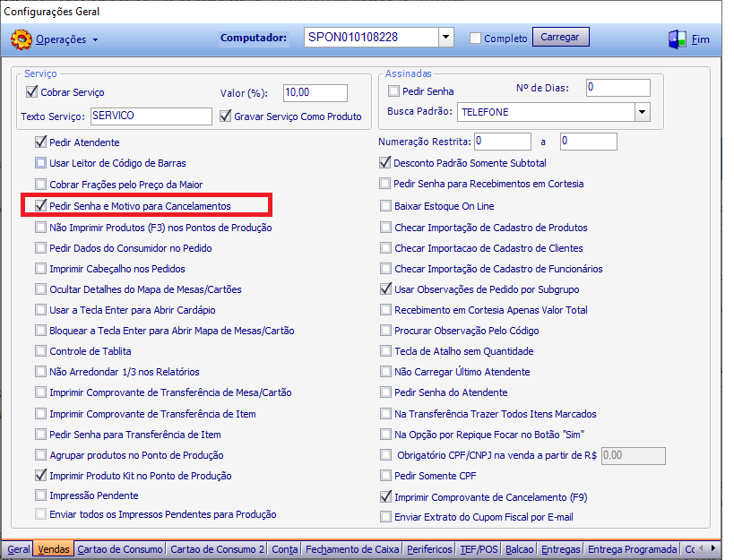Uncheck Pedir Atendente
Screen dimensions: 734x560
click(40, 142)
